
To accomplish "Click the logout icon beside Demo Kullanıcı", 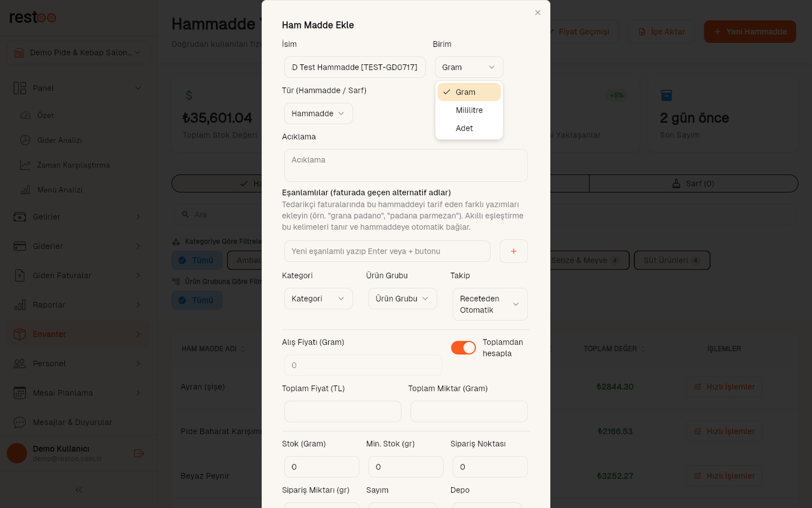I will pyautogui.click(x=139, y=453).
